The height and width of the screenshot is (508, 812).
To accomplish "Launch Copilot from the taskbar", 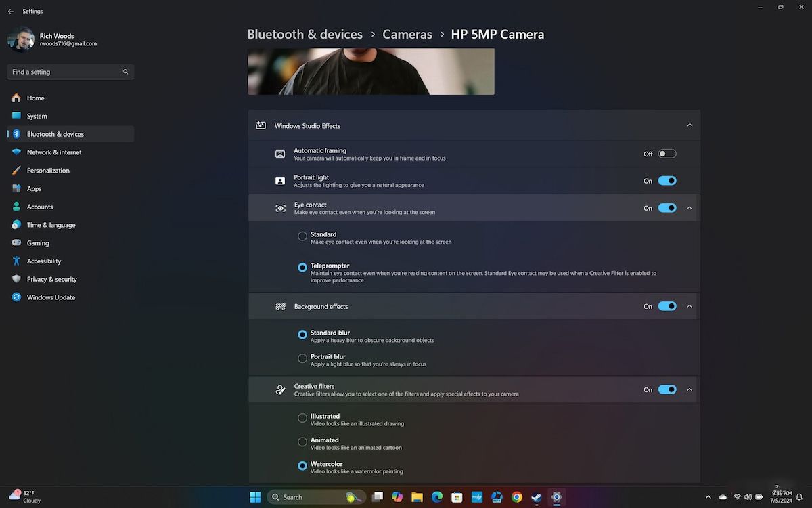I will [x=397, y=497].
